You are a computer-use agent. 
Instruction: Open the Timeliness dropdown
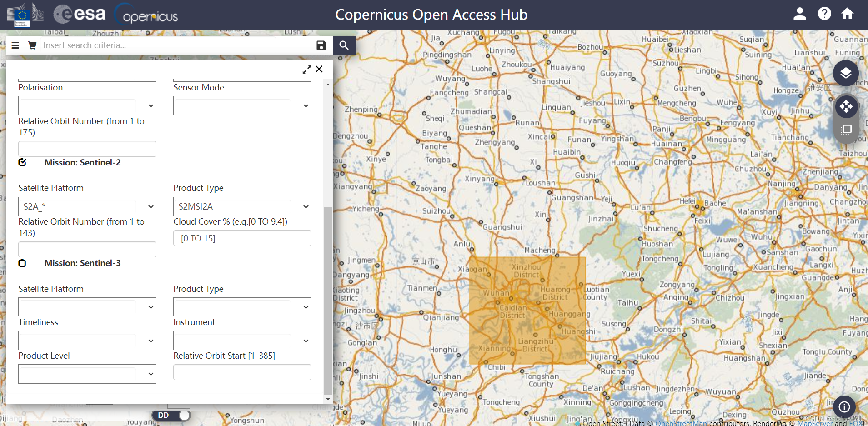[87, 341]
